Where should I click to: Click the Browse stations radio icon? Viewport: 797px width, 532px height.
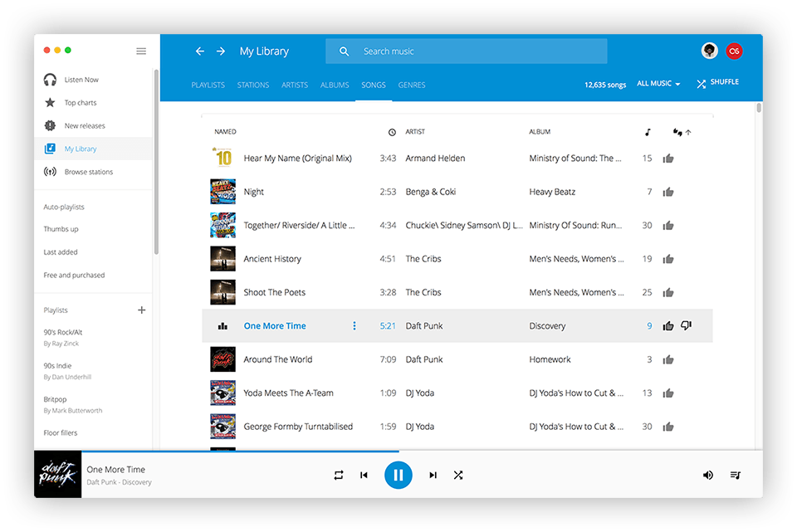coord(50,172)
